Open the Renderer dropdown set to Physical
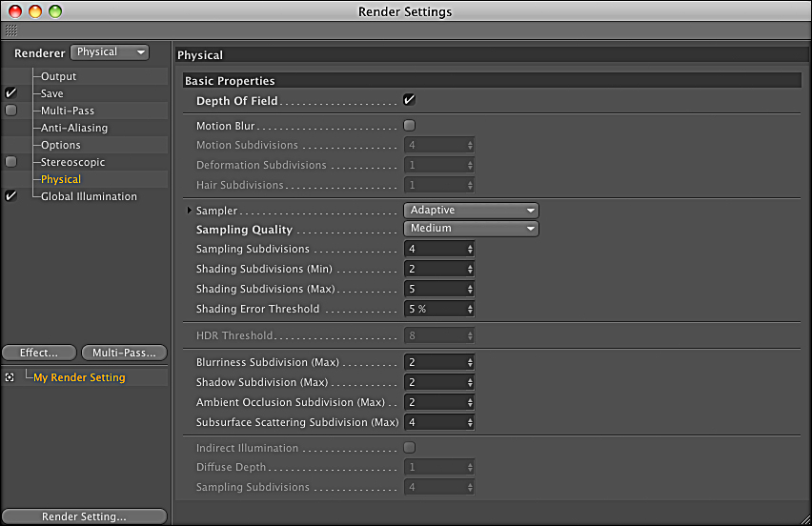Screen dimensions: 812x526 (x=111, y=52)
